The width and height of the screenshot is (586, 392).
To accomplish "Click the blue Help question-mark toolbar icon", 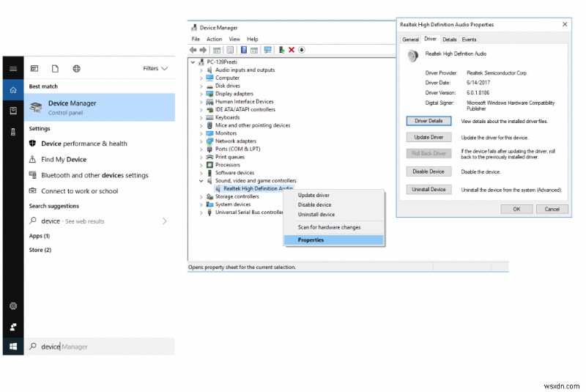I will pos(244,50).
